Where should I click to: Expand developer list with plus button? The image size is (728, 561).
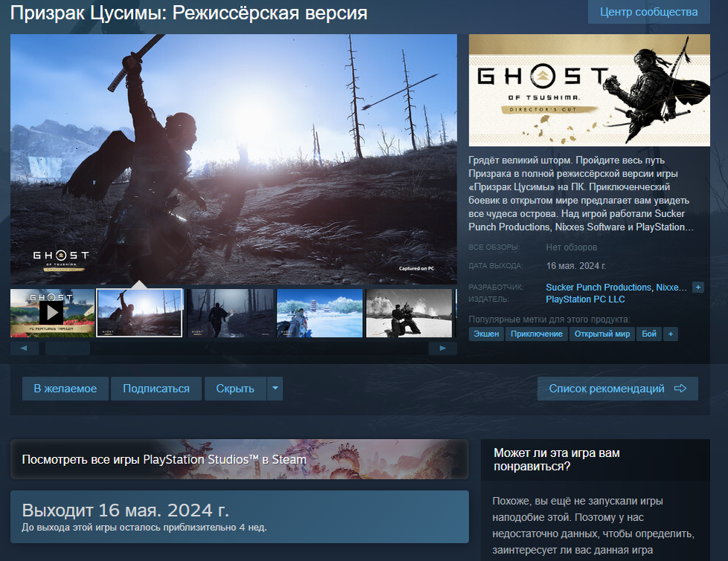[698, 288]
